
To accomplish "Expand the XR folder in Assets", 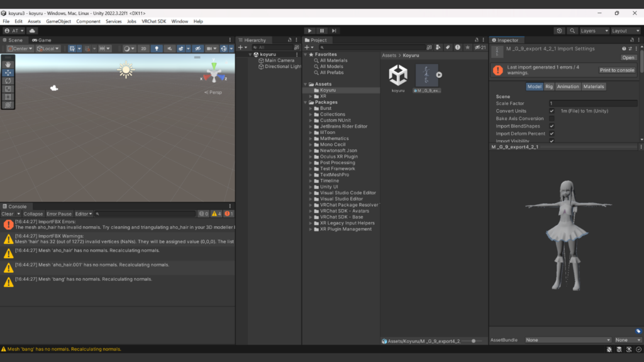I will 311,96.
